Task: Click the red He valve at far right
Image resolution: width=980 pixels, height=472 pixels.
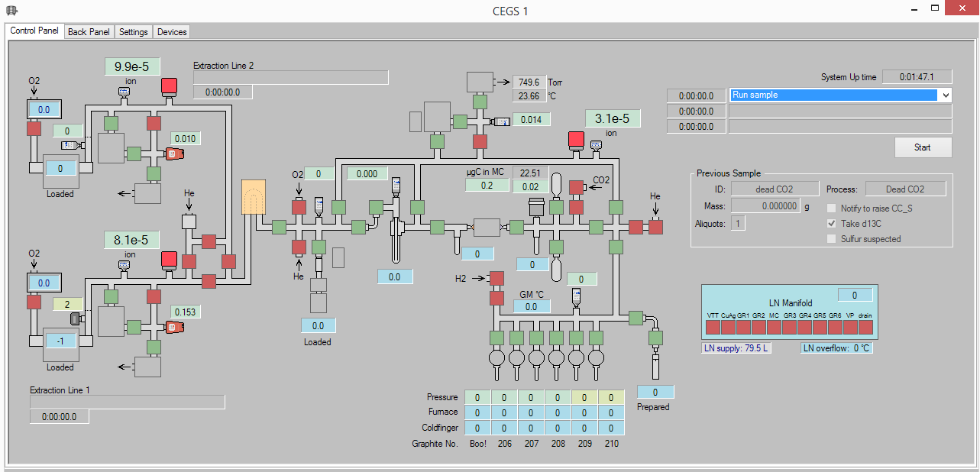Action: click(655, 227)
